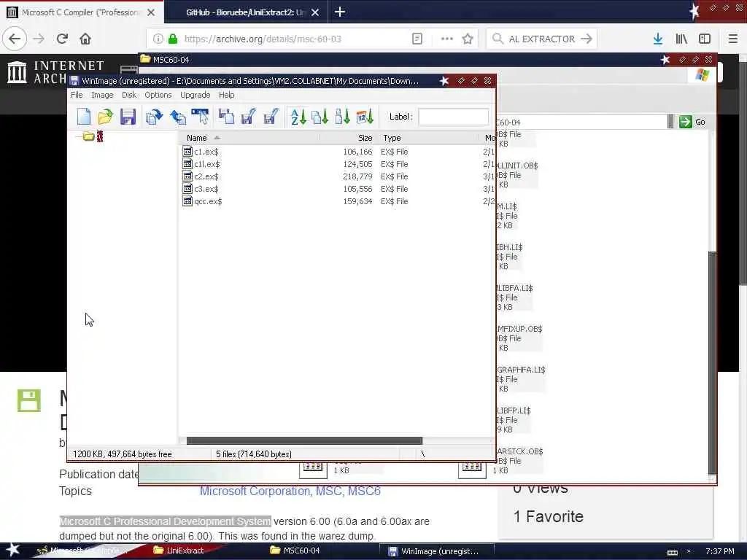Image resolution: width=747 pixels, height=560 pixels.
Task: Click the Firefox back button
Action: [x=15, y=39]
